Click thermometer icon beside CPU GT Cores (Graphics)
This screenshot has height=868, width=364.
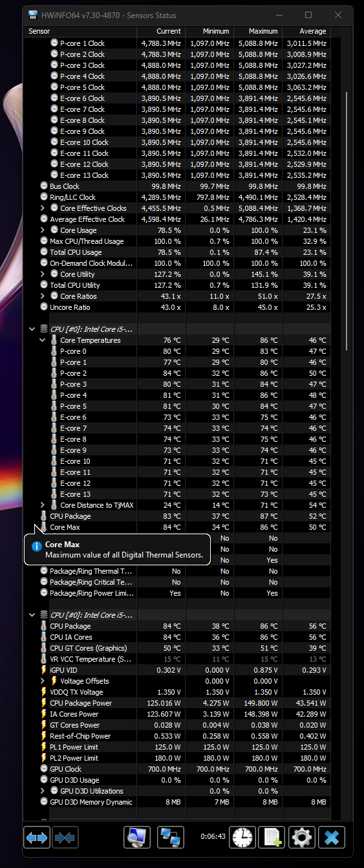(x=44, y=648)
